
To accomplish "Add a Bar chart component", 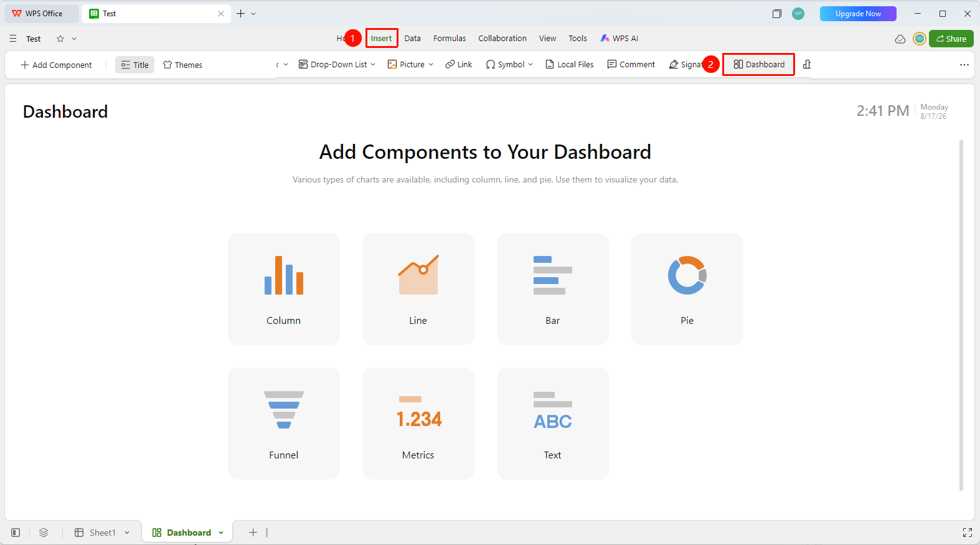I will pyautogui.click(x=553, y=289).
